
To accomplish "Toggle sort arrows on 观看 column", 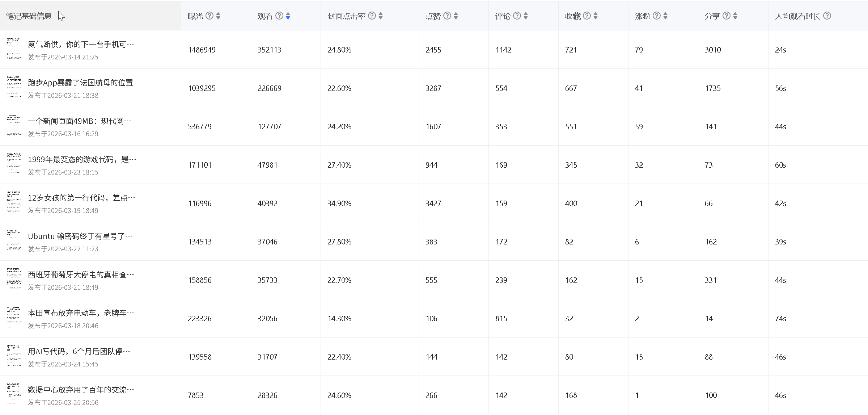I will pos(288,16).
